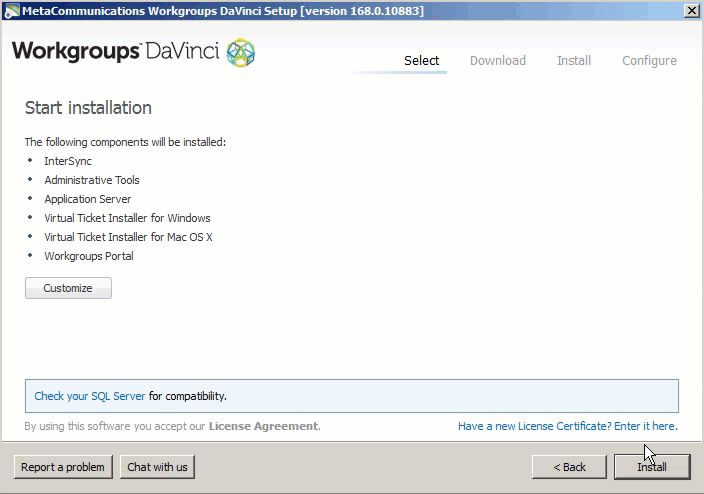Click the setup icon in title bar
704x494 pixels.
click(x=11, y=11)
